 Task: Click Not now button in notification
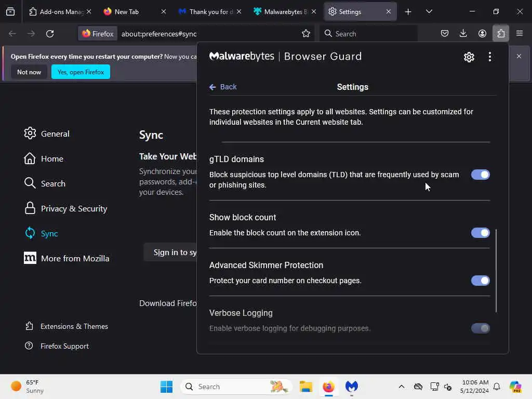pos(29,72)
